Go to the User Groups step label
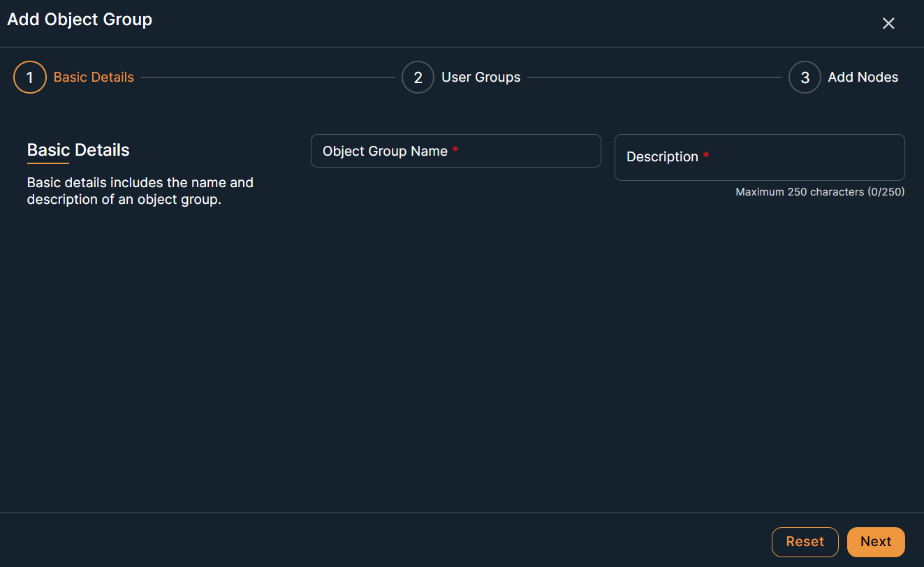 [x=481, y=78]
